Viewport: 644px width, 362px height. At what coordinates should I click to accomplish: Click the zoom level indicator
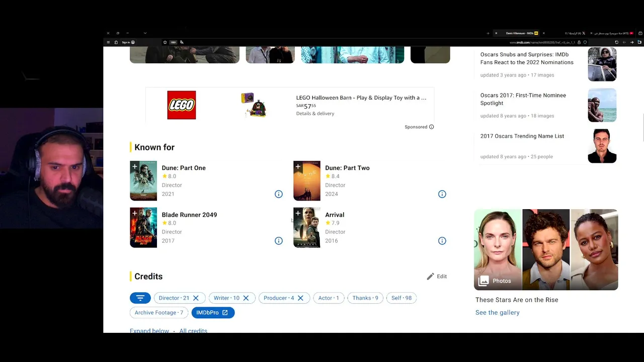(173, 42)
